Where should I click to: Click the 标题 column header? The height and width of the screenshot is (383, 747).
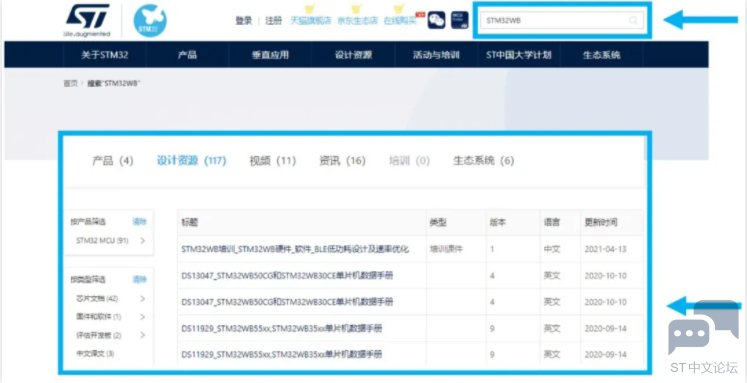190,222
